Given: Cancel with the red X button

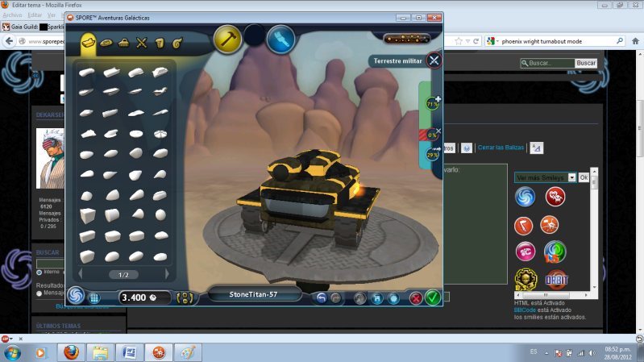Looking at the screenshot, I should pyautogui.click(x=416, y=298).
